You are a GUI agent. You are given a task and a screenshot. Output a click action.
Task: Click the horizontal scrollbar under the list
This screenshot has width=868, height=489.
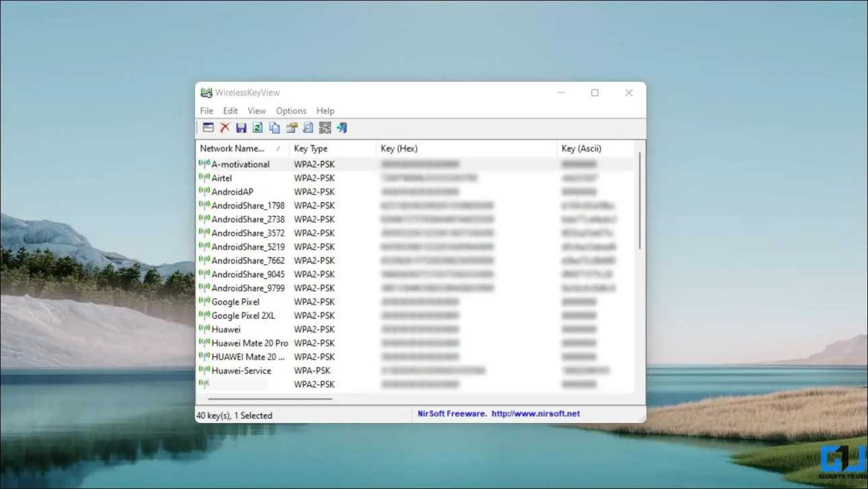270,399
